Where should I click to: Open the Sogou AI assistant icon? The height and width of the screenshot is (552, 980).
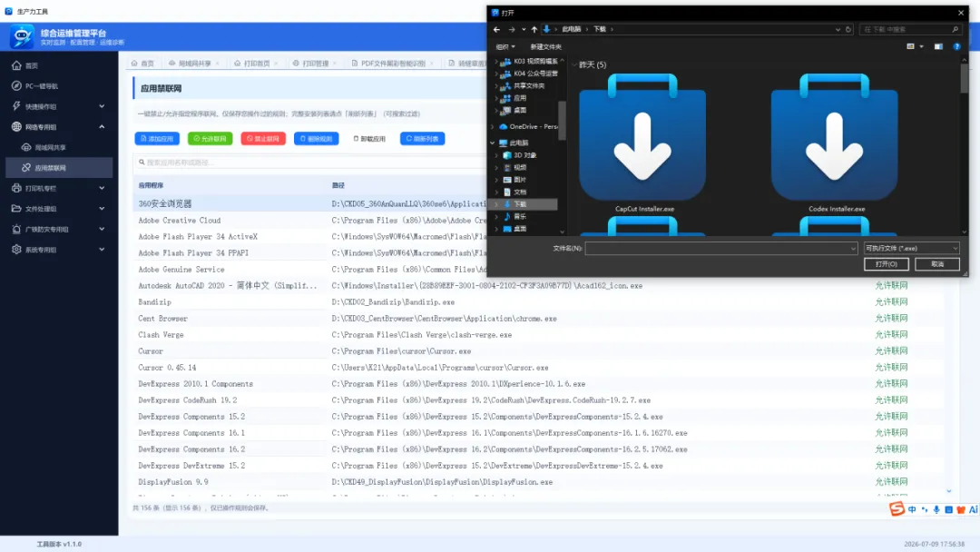973,509
